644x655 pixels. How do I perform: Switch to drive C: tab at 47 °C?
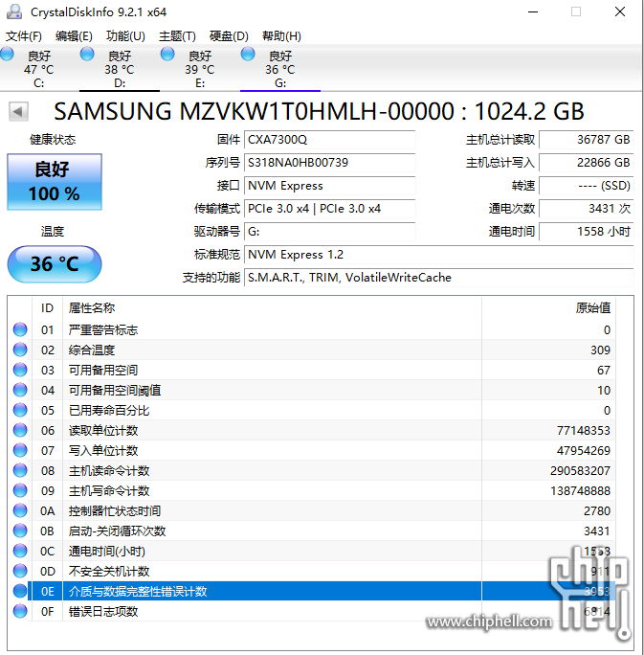(39, 69)
